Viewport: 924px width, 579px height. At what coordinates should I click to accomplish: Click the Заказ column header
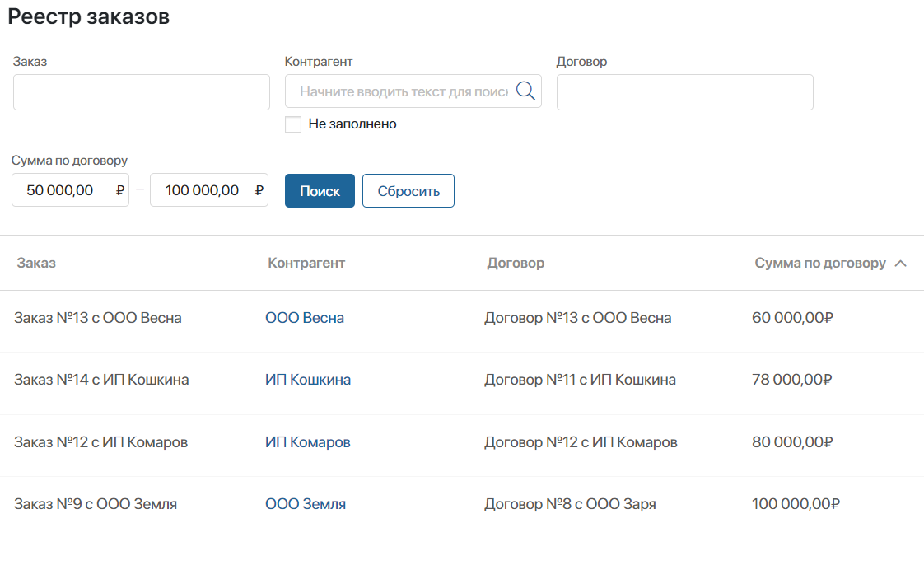pyautogui.click(x=36, y=263)
